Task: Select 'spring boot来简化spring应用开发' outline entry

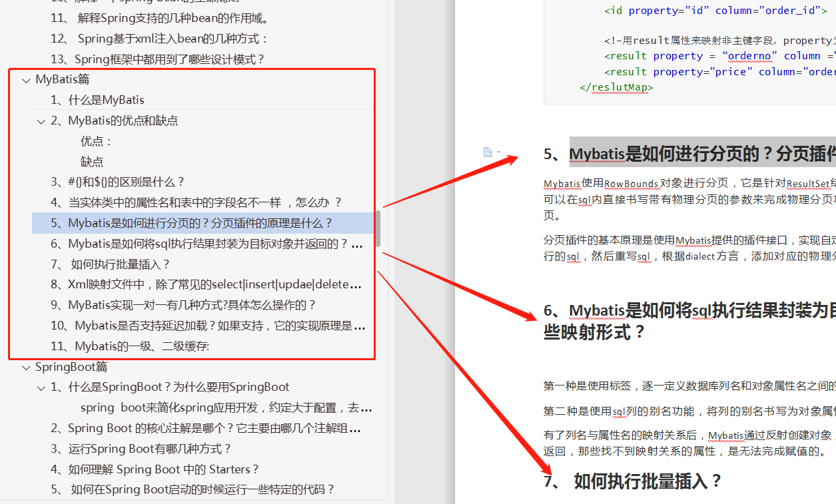Action: coord(226,407)
